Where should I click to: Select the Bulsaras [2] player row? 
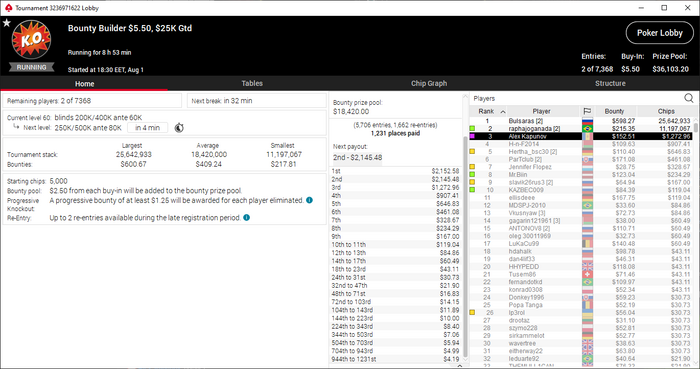click(580, 121)
